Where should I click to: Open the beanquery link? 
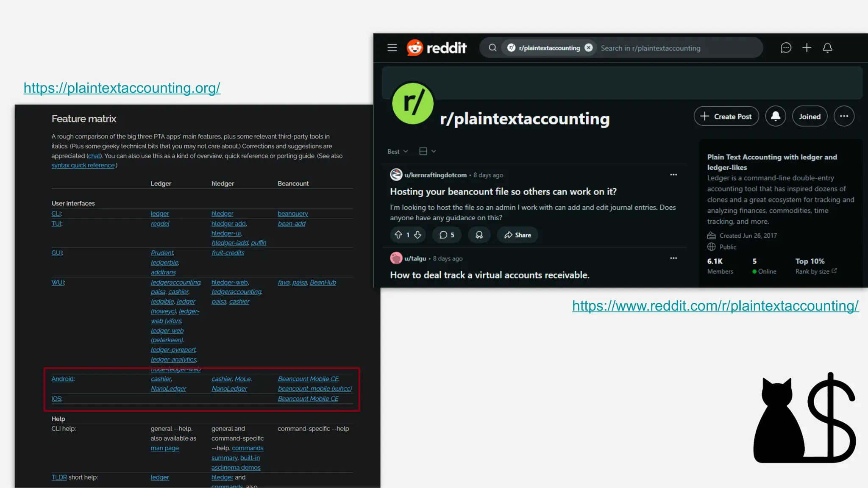[x=292, y=213]
